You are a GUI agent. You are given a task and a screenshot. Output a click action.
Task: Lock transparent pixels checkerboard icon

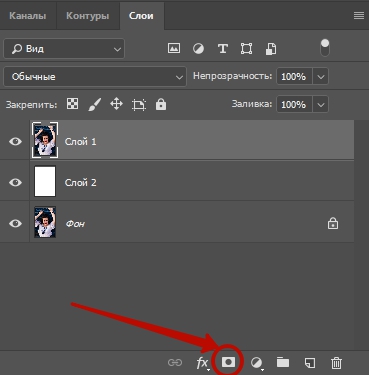72,104
